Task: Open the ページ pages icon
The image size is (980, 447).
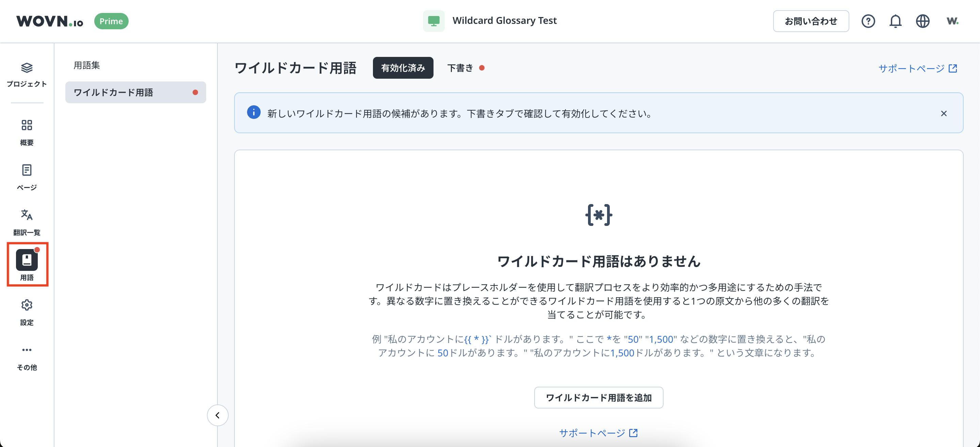Action: click(x=27, y=177)
